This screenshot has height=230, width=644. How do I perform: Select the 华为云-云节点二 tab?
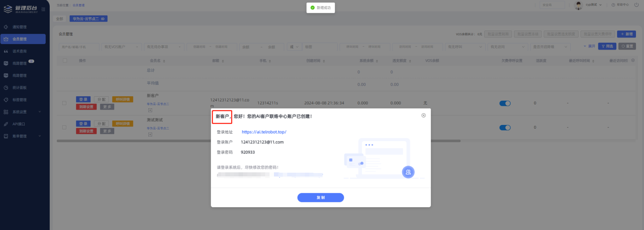click(x=88, y=19)
